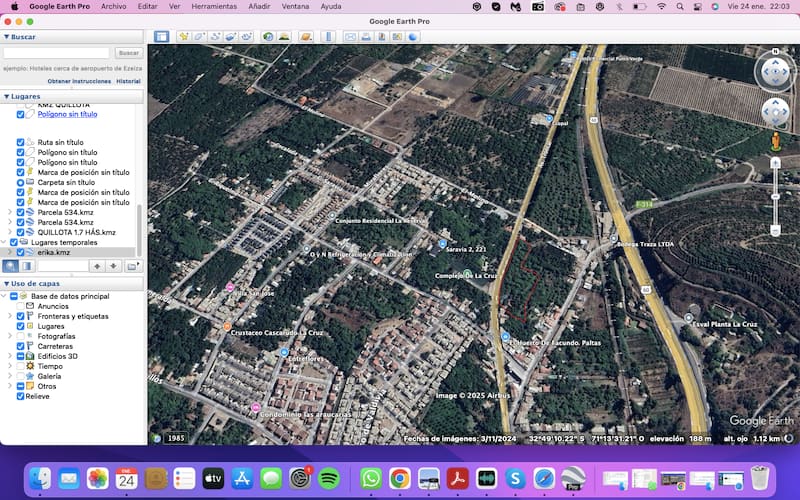Click the blue globe Google Earth web icon
The image size is (800, 500).
pos(413,37)
